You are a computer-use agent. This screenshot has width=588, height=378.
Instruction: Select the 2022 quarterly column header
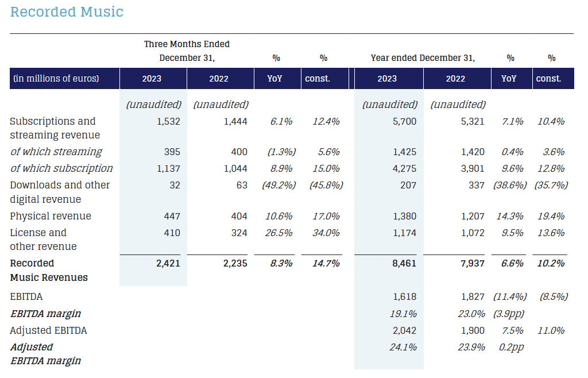point(220,78)
